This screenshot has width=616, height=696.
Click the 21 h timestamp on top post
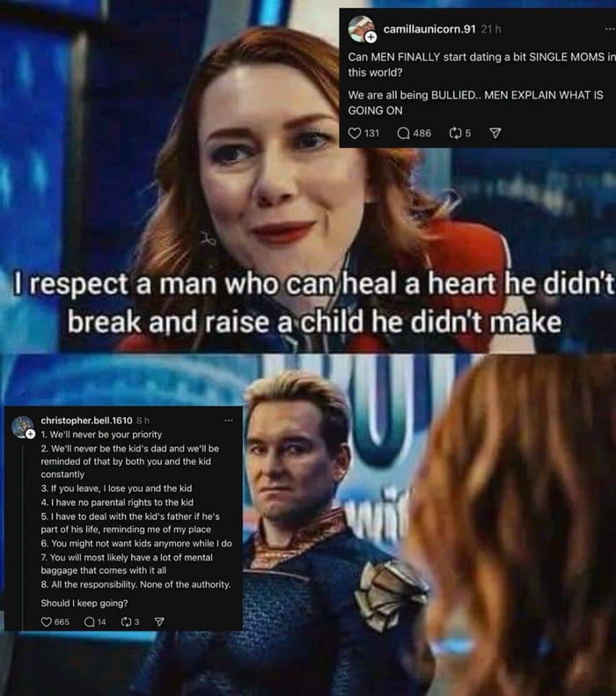(x=491, y=29)
